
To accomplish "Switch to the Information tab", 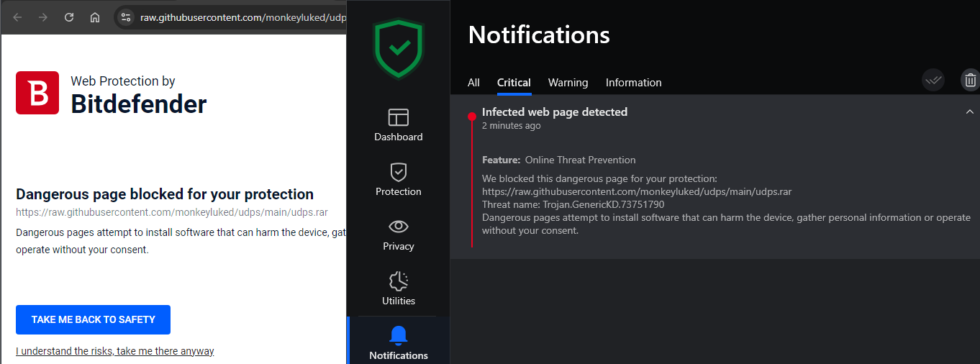I will pos(633,83).
